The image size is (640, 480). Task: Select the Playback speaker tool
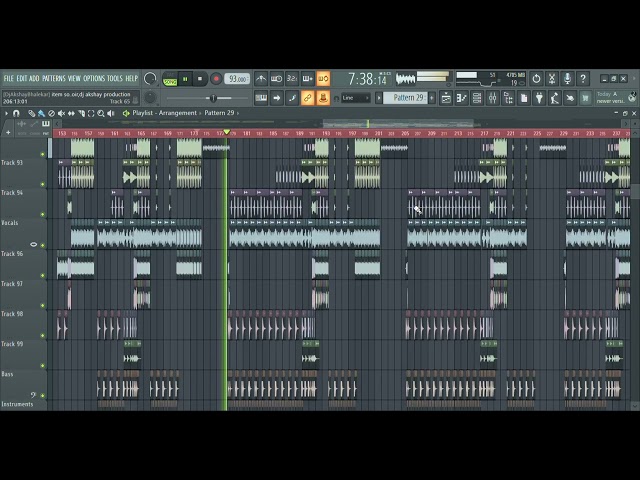[x=111, y=113]
